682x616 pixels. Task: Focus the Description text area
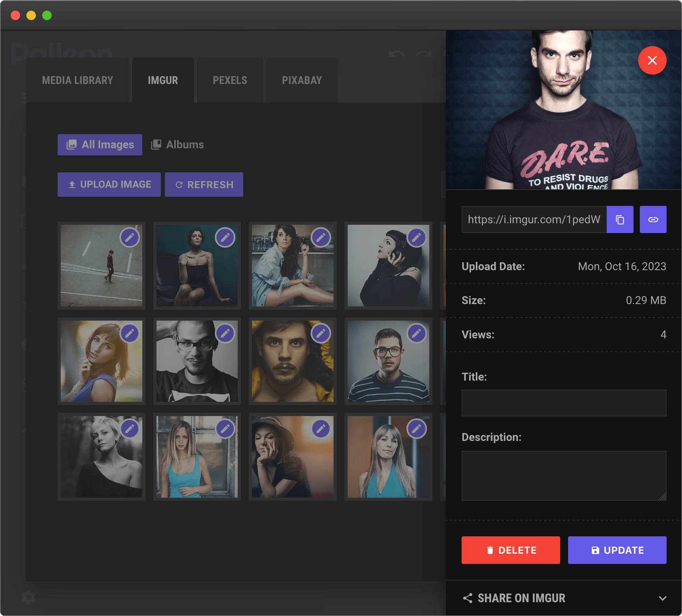564,476
